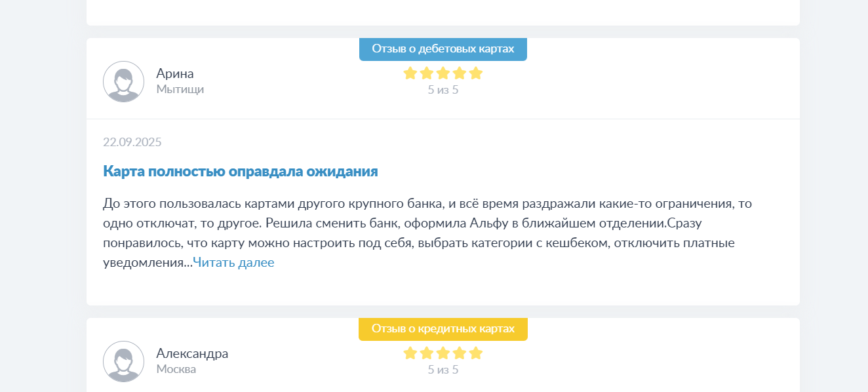Select the third star in Александра's rating

click(443, 353)
